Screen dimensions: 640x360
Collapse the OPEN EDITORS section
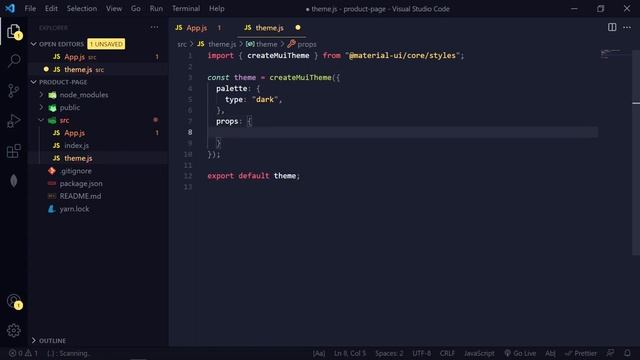pos(34,44)
